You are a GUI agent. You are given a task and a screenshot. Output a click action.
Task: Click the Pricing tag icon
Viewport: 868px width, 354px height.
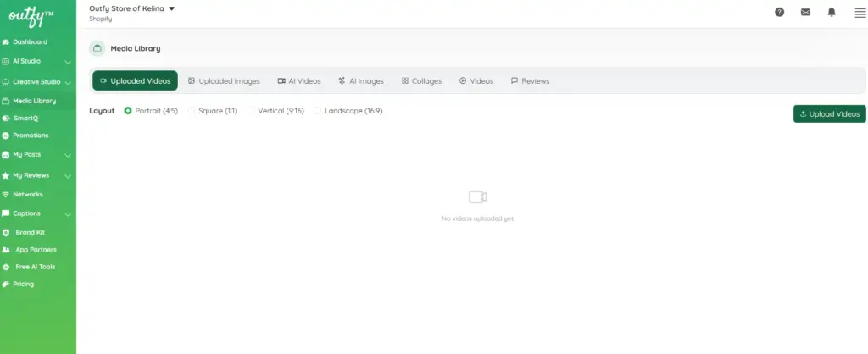point(6,285)
